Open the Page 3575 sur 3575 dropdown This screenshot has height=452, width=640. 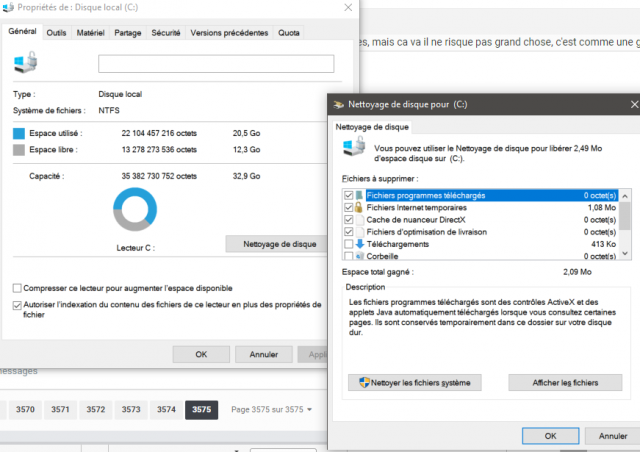coord(271,410)
